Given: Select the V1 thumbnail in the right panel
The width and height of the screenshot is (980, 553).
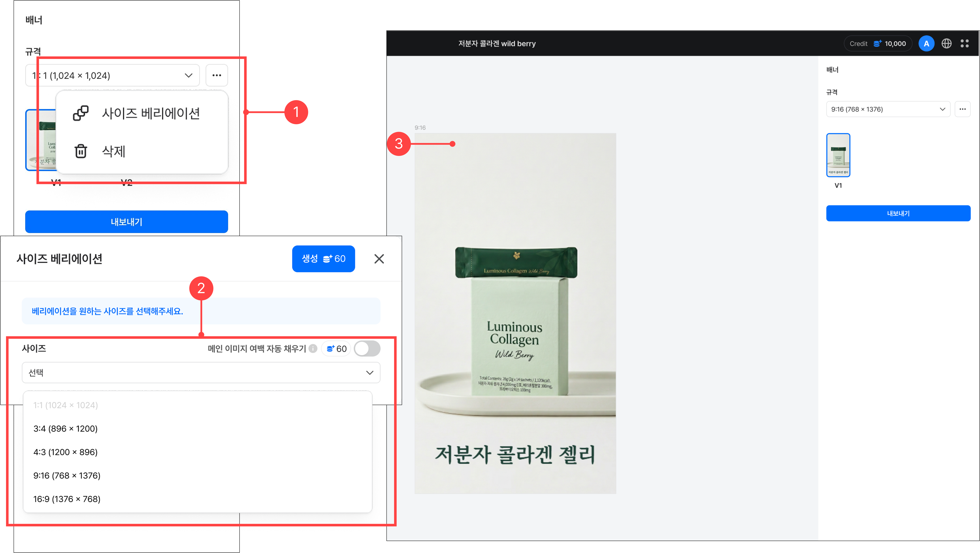Looking at the screenshot, I should point(838,155).
